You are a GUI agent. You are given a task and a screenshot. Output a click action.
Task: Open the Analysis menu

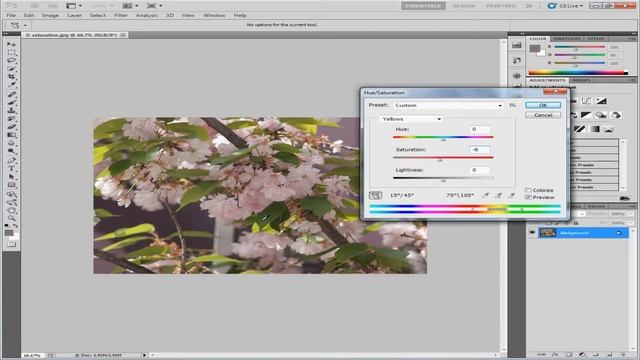click(147, 15)
